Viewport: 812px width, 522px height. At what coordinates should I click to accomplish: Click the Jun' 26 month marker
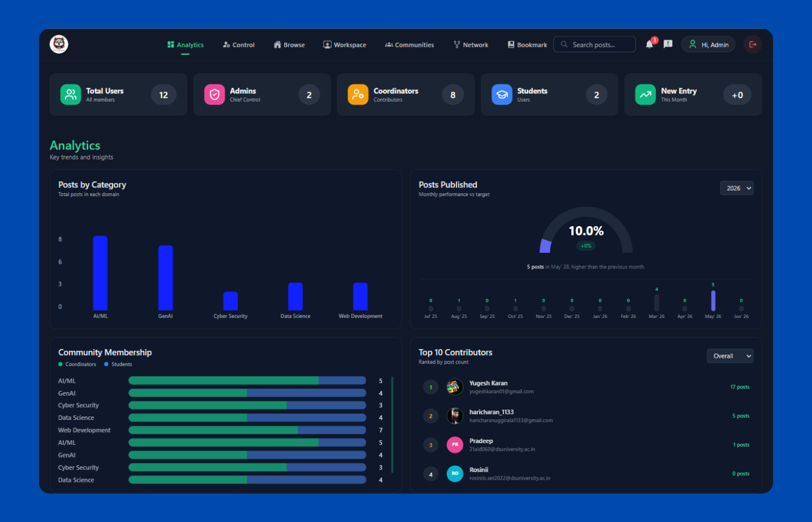point(741,309)
